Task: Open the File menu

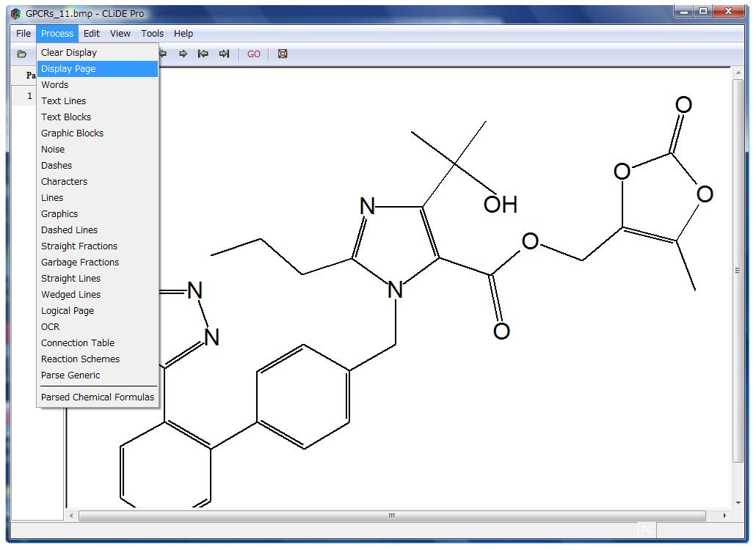Action: (x=23, y=34)
